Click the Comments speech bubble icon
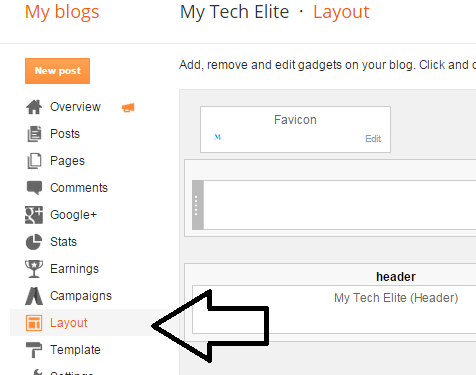 34,188
